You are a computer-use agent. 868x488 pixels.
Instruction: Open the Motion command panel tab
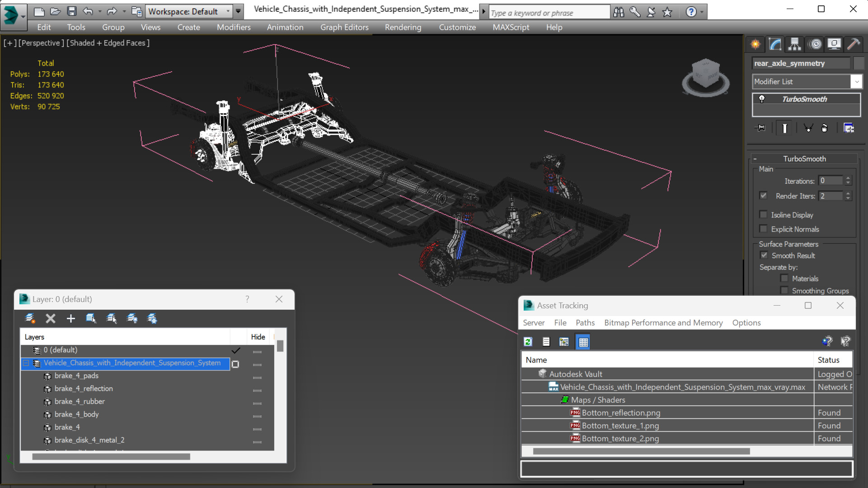(815, 44)
